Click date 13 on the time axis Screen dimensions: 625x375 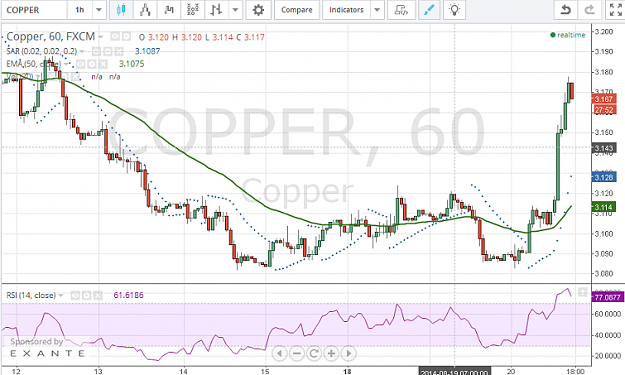click(x=98, y=371)
